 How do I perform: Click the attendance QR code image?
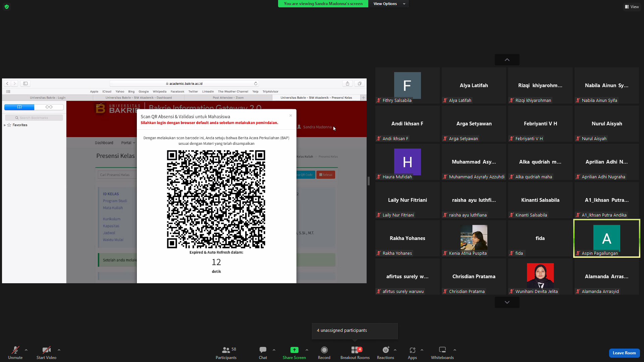[x=216, y=199]
